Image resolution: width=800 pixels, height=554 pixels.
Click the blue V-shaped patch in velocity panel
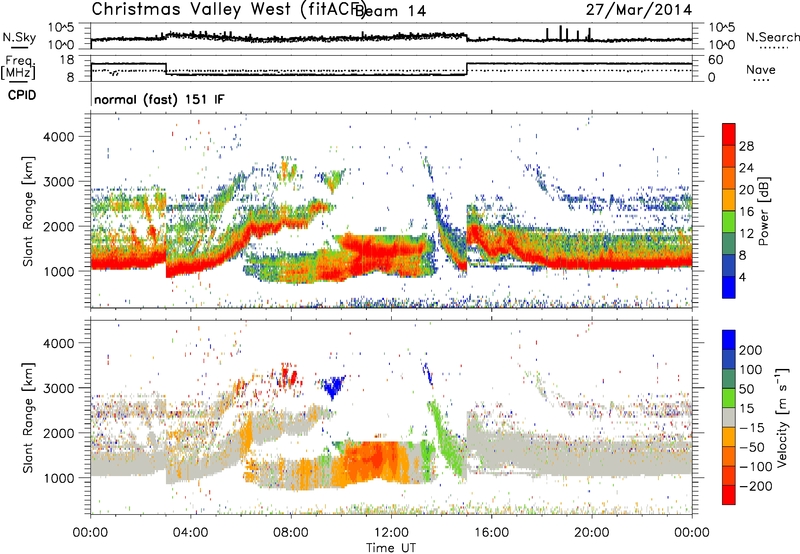(334, 387)
